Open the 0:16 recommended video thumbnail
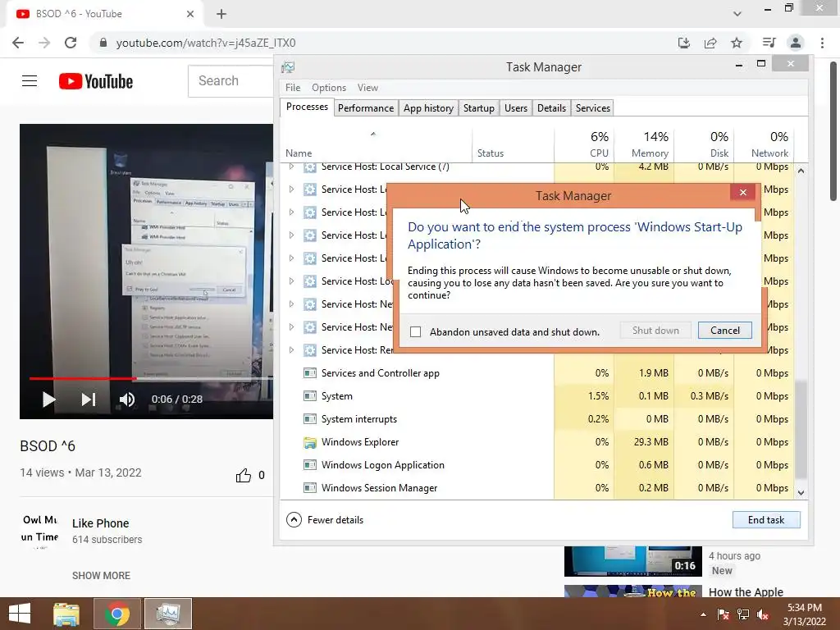 point(632,561)
